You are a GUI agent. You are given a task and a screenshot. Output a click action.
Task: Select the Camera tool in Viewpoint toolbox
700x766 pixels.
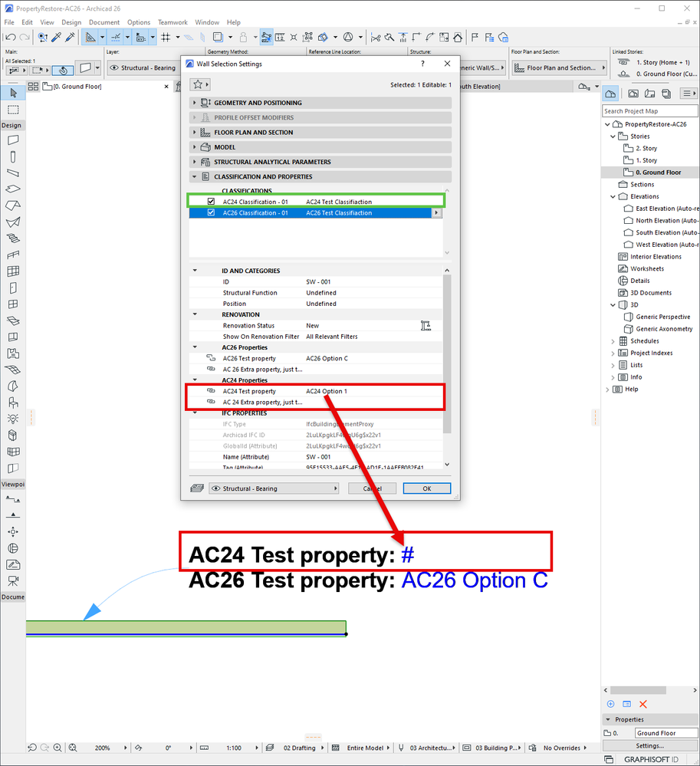pos(13,581)
